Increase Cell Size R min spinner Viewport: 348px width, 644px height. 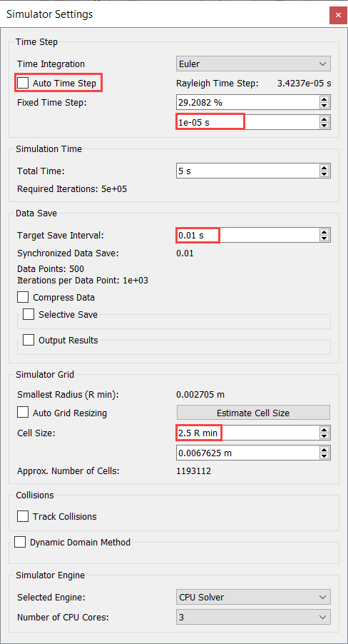[324, 430]
